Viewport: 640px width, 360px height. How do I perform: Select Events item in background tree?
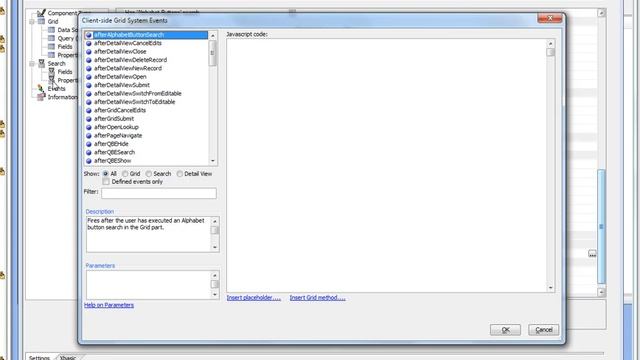point(56,89)
